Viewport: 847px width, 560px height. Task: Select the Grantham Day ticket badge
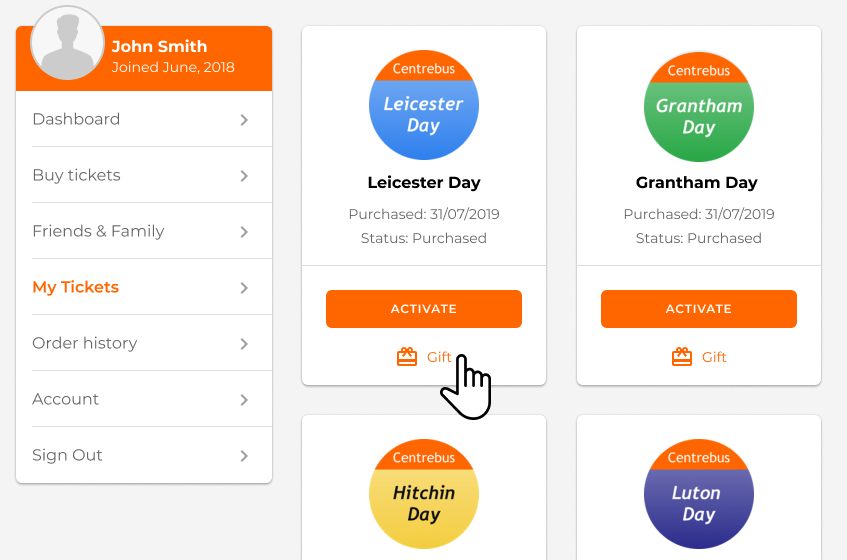(698, 106)
